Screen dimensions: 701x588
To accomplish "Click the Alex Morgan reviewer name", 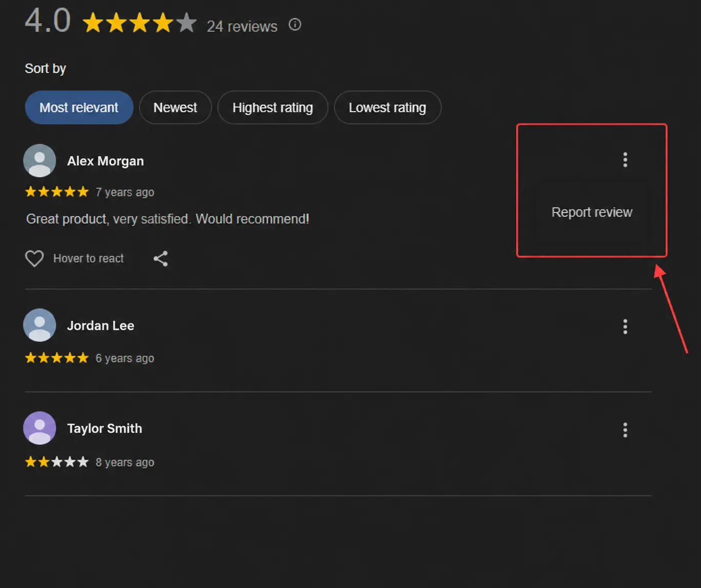I will pos(105,161).
